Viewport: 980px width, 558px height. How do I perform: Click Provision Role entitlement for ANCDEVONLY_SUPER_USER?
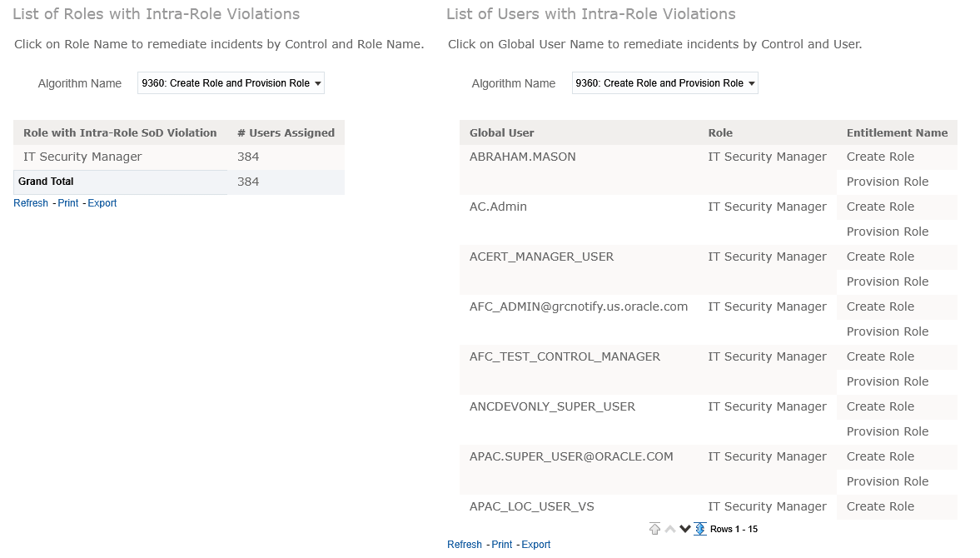coord(888,431)
